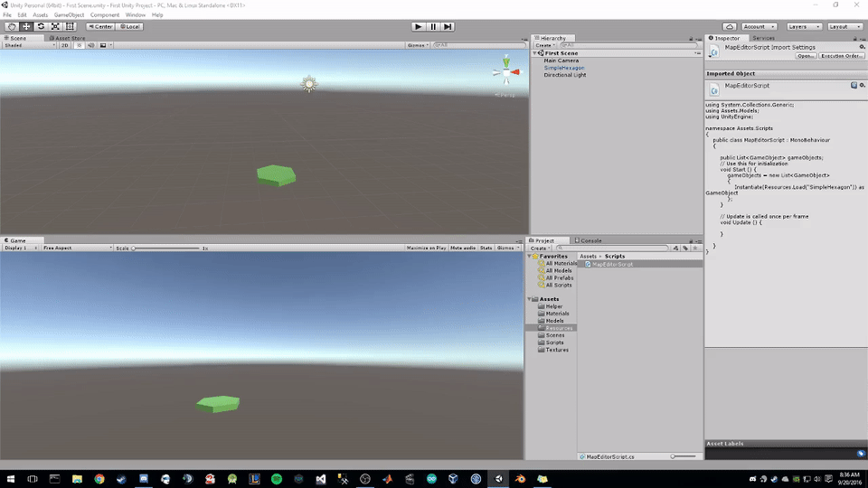Step one frame forward

[448, 26]
